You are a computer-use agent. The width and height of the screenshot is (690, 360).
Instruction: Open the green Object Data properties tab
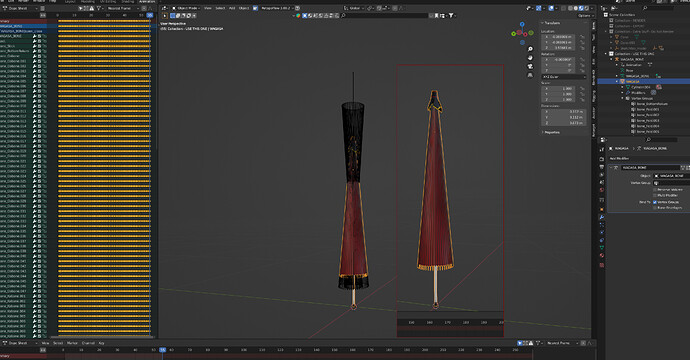(602, 247)
